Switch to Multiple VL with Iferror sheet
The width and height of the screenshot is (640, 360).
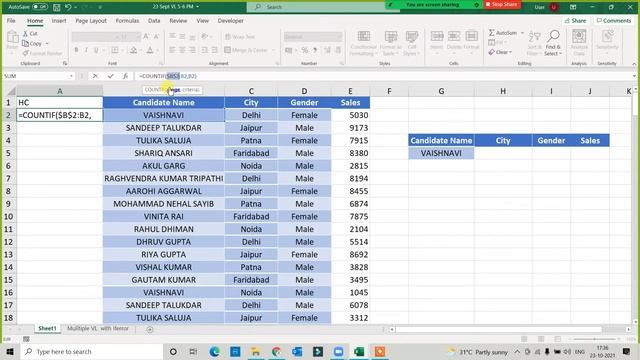pos(98,329)
